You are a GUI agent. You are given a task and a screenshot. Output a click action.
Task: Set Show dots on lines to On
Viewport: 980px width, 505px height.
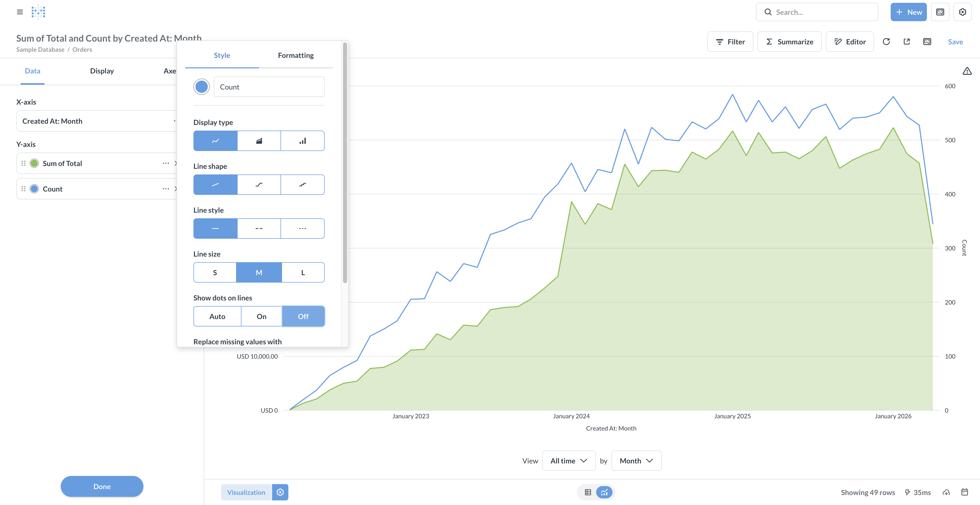(x=261, y=316)
